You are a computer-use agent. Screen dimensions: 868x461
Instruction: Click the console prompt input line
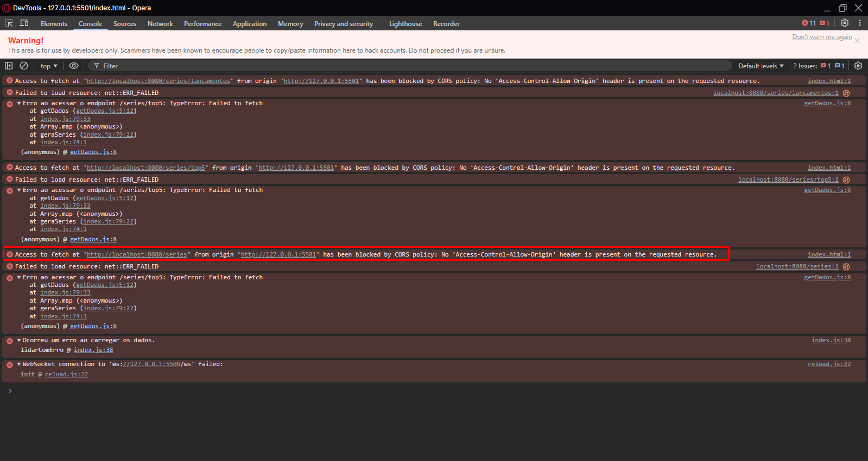click(434, 390)
